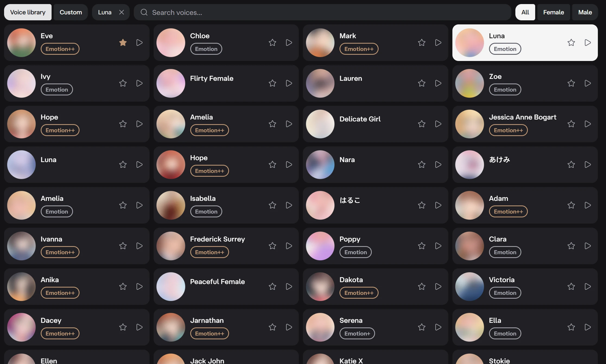The width and height of the screenshot is (606, 364).
Task: Filter voices by Female
Action: 554,12
